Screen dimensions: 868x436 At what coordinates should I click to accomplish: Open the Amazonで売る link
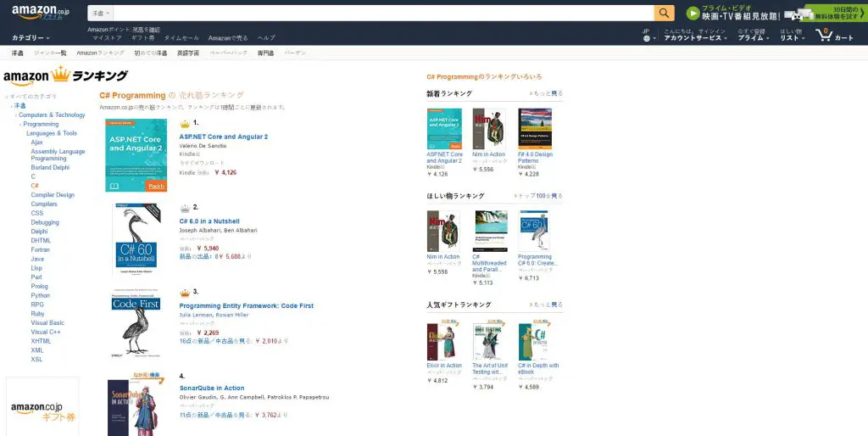point(228,38)
